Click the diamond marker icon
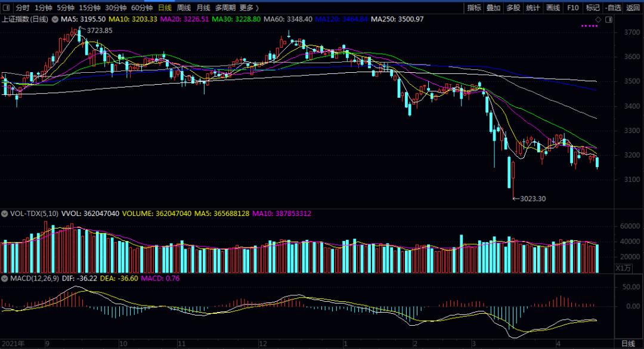The height and width of the screenshot is (349, 644). pos(598,19)
